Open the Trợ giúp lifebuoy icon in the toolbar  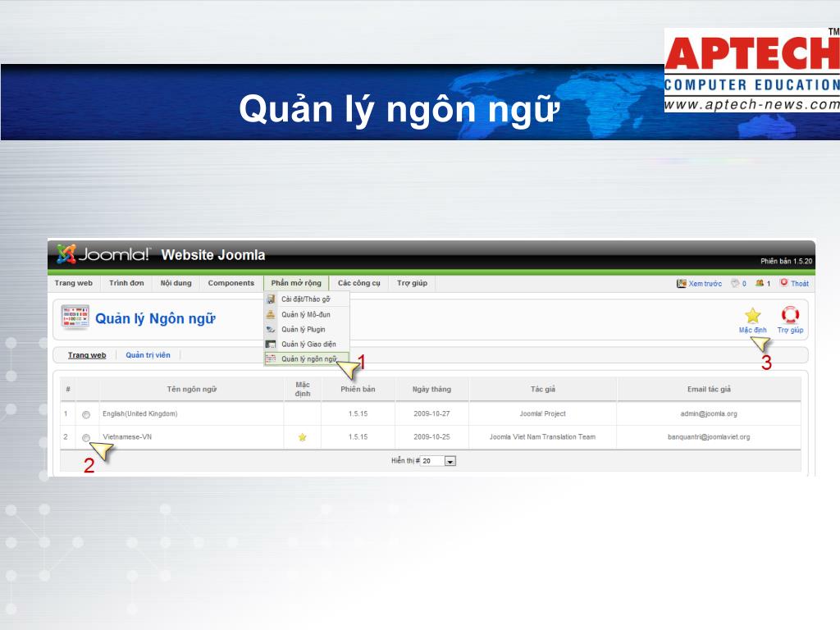pyautogui.click(x=790, y=315)
